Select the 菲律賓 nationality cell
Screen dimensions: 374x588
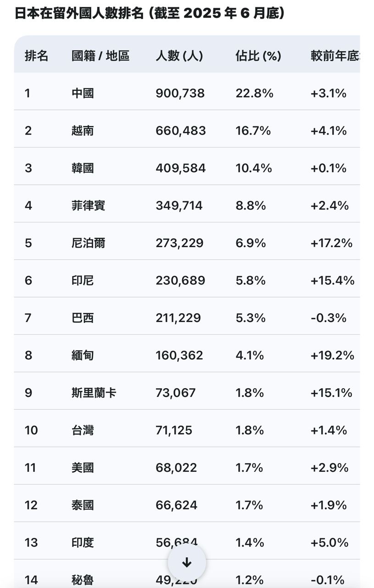[x=88, y=205]
